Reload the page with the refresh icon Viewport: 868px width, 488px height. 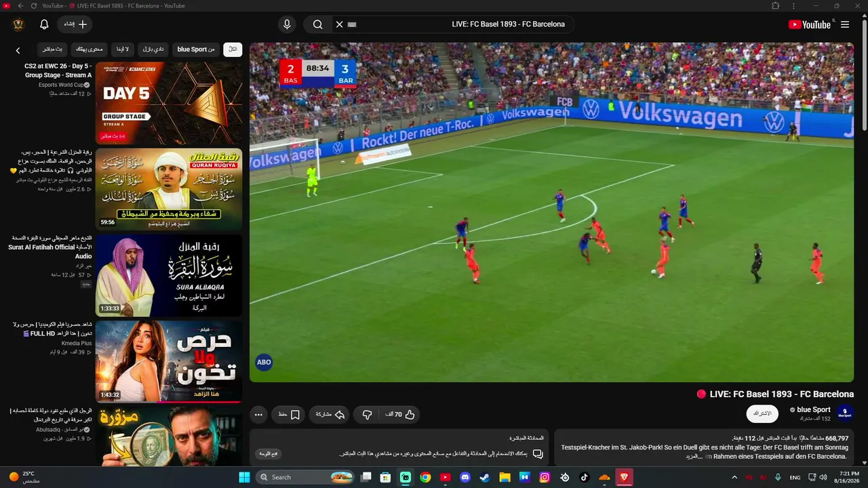[34, 6]
